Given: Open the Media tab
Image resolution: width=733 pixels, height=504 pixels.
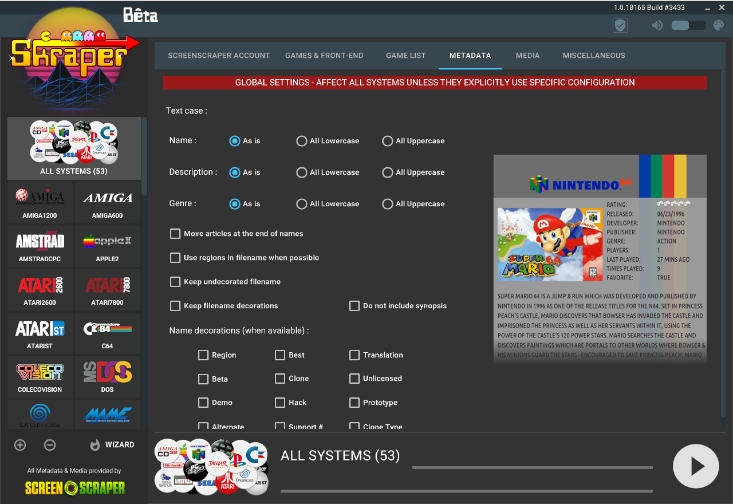Looking at the screenshot, I should pos(527,55).
